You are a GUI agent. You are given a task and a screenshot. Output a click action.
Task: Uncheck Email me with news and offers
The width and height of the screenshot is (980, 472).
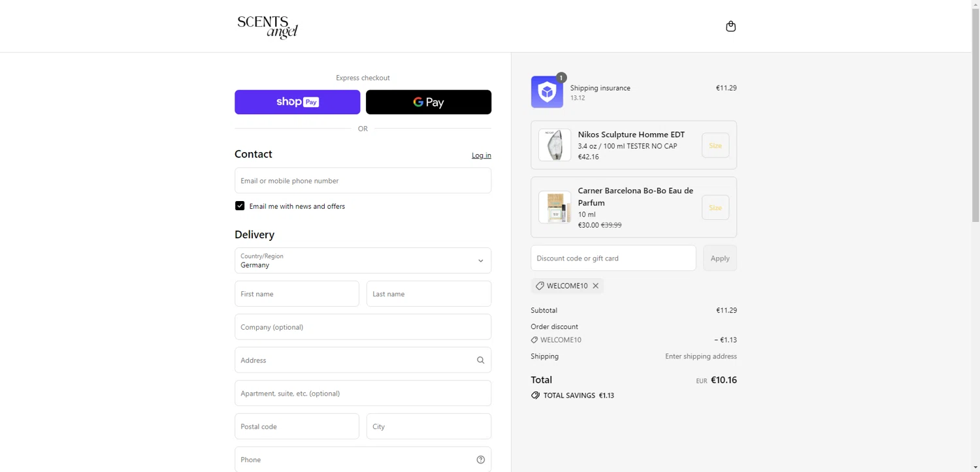click(x=240, y=206)
